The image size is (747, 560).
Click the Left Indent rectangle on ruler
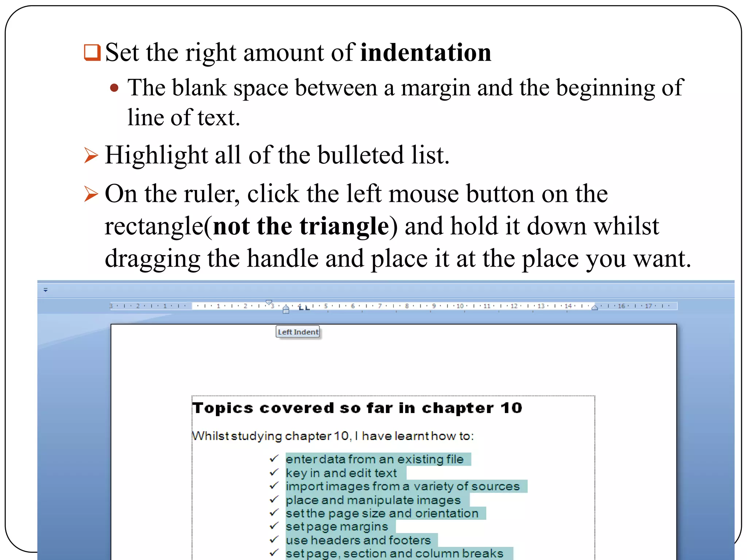click(286, 312)
